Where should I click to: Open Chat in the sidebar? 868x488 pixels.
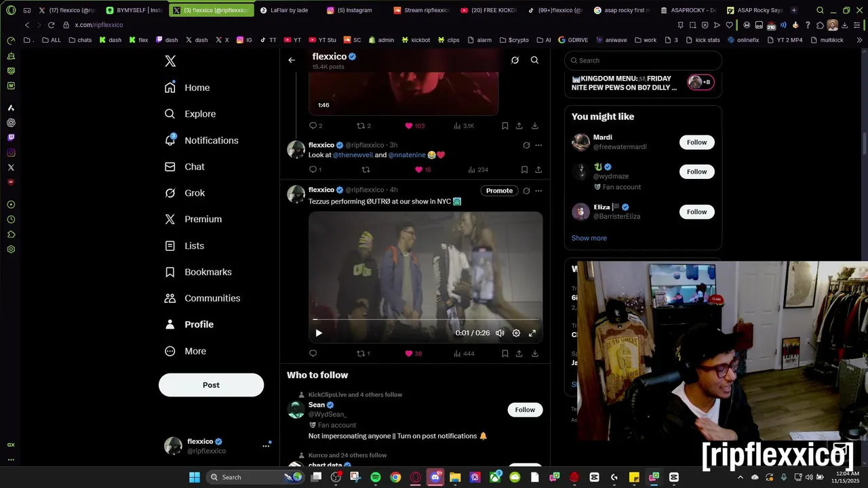184,167
